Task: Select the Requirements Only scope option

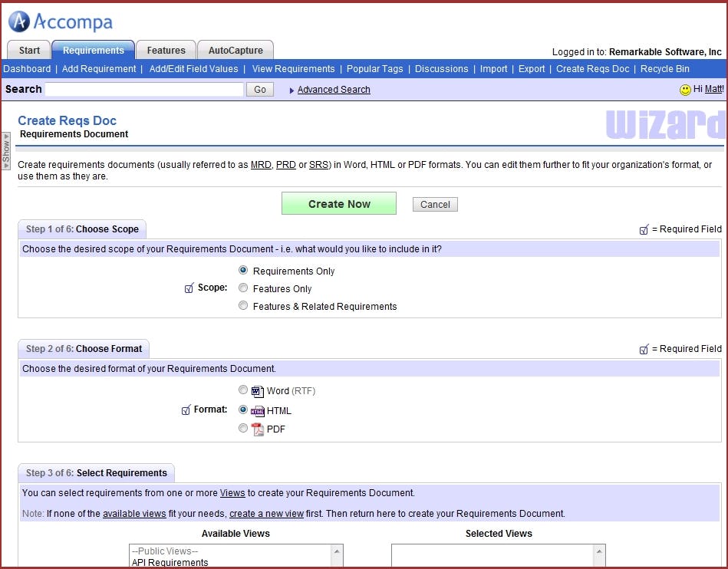Action: (242, 270)
